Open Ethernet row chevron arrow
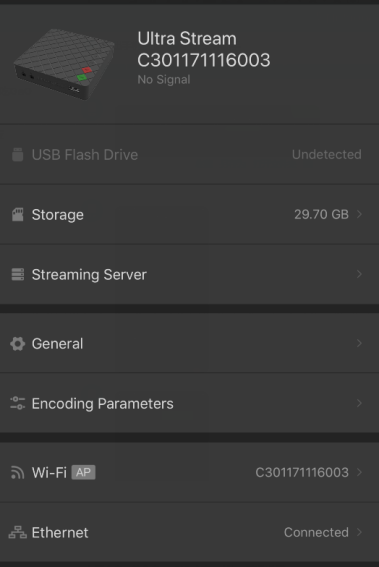379x567 pixels. point(359,532)
